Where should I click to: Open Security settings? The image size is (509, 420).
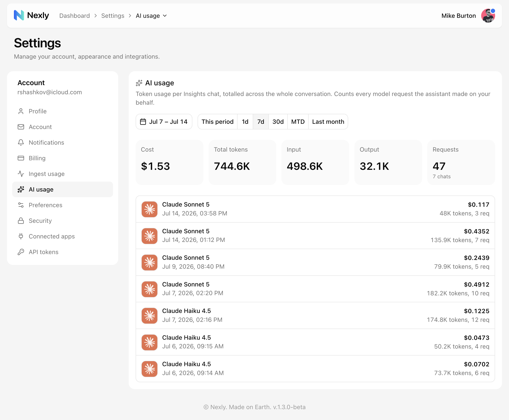[x=62, y=221]
